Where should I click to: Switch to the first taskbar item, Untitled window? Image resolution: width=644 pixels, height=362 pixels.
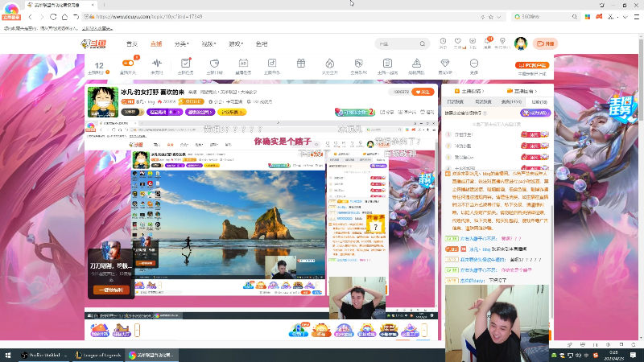pyautogui.click(x=44, y=356)
